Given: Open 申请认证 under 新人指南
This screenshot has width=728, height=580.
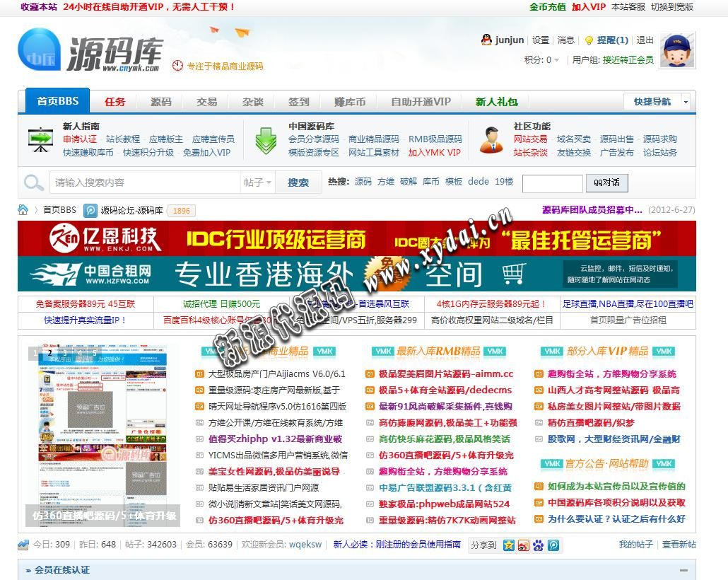Looking at the screenshot, I should point(80,139).
